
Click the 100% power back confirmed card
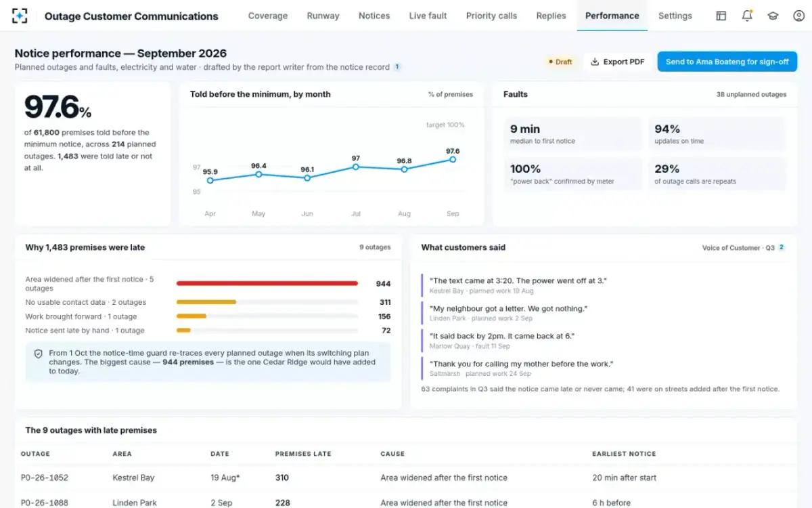tap(572, 174)
